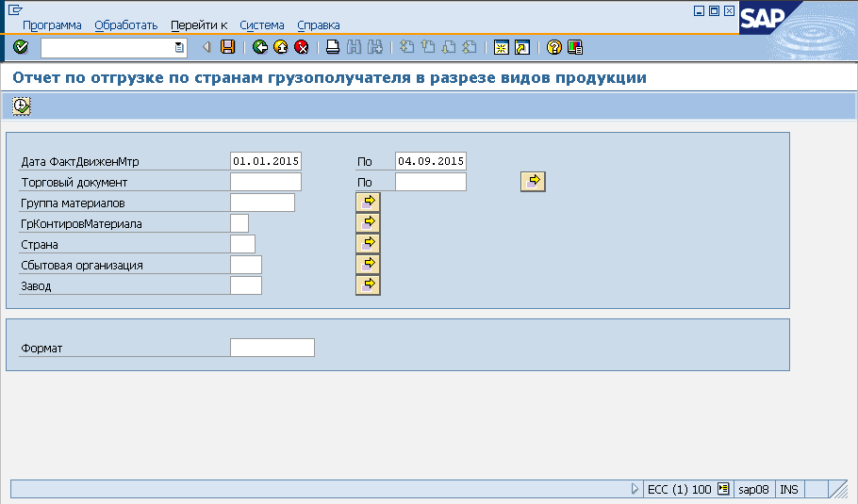This screenshot has width=858, height=504.
Task: Minimize the SAP window
Action: pos(700,10)
